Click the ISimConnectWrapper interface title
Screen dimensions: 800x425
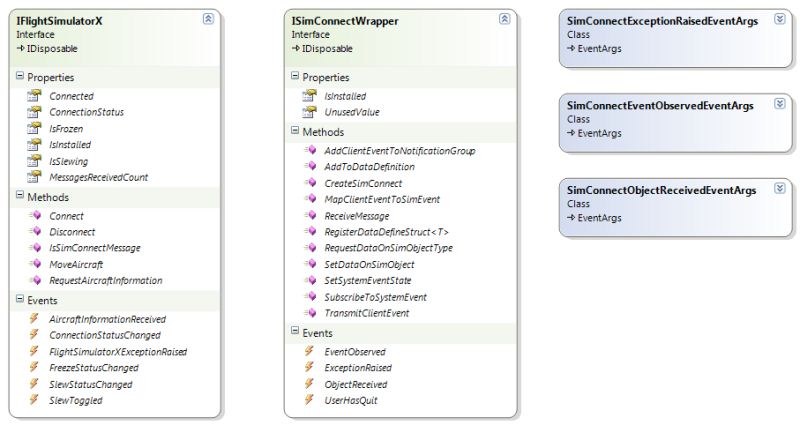[x=345, y=21]
